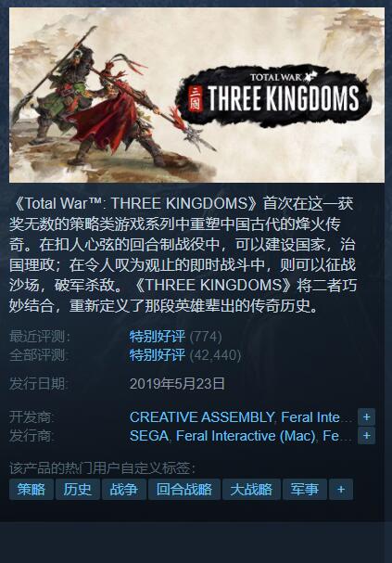The height and width of the screenshot is (563, 392).
Task: Click the recent review count 774
Action: [206, 337]
